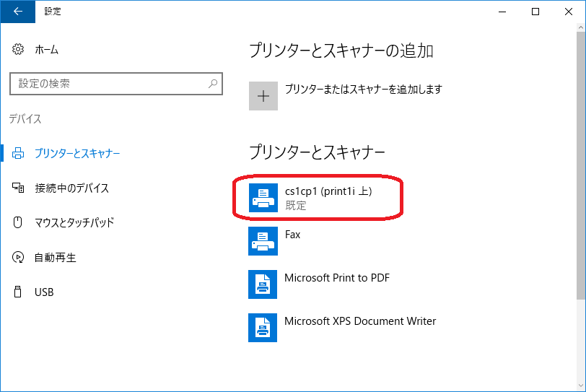
Task: Open USB settings page
Action: pyautogui.click(x=44, y=292)
